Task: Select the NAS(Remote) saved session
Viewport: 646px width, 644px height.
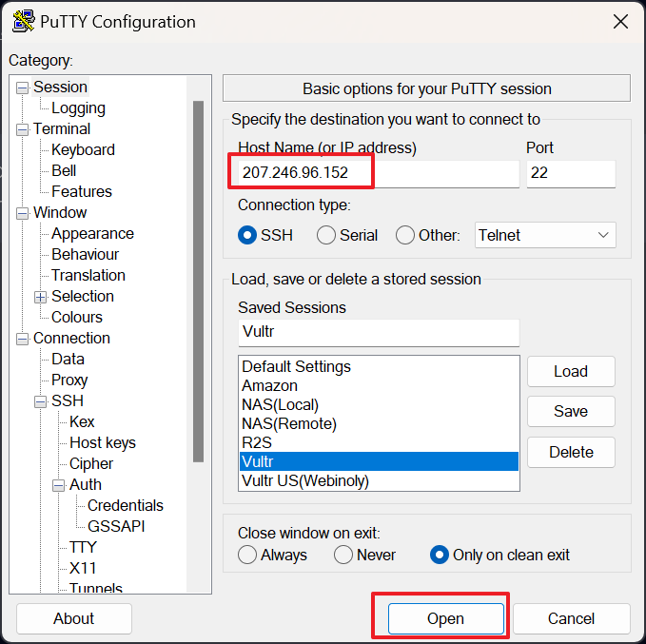Action: [x=289, y=424]
